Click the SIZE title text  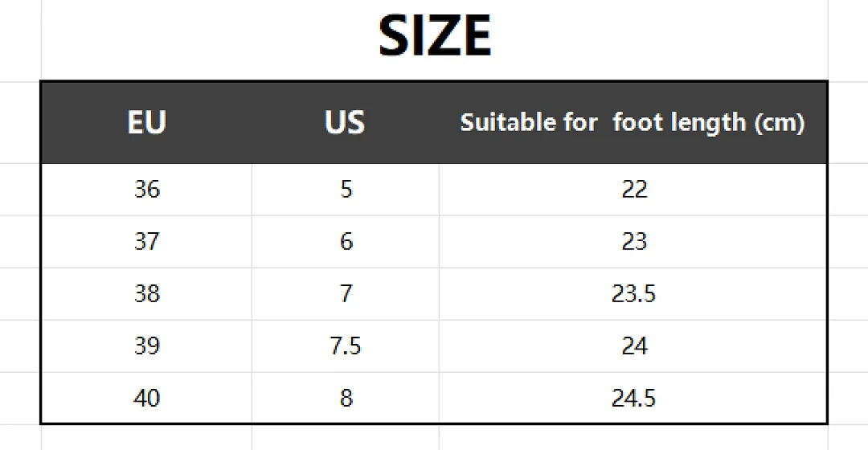(435, 36)
